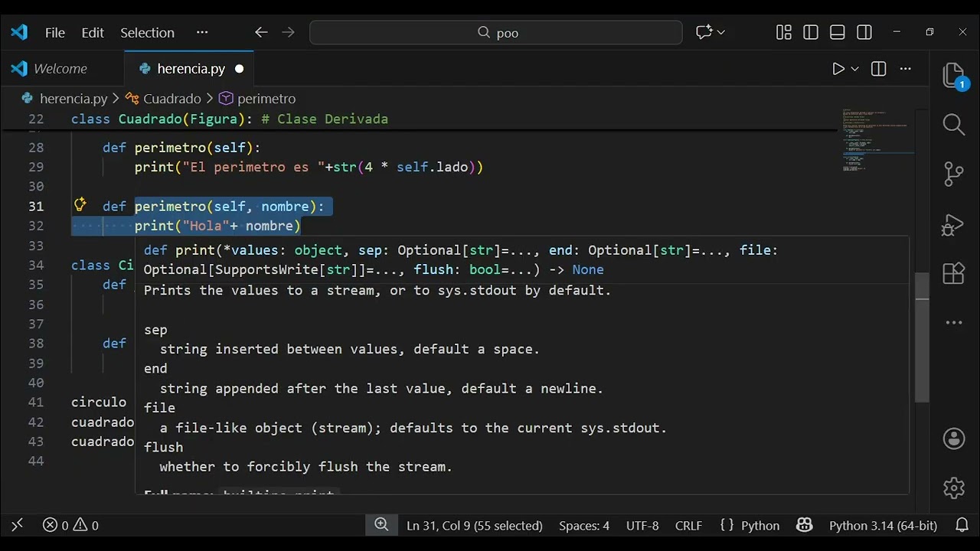This screenshot has width=980, height=551.
Task: Open the File menu
Action: tap(55, 32)
